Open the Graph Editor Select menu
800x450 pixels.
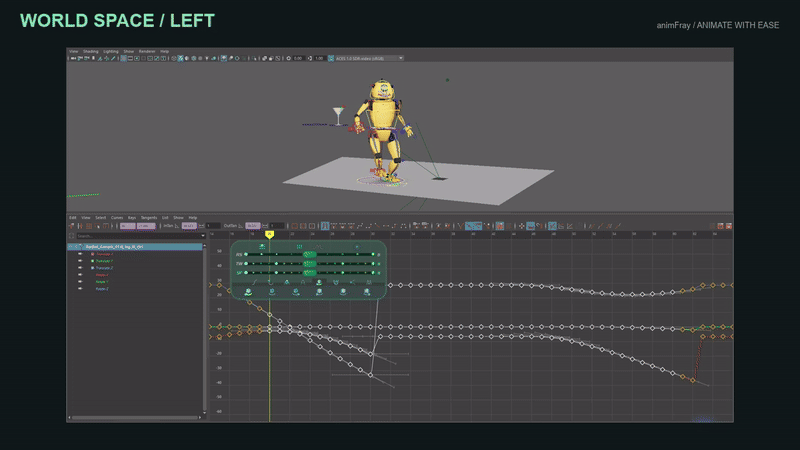pos(101,218)
